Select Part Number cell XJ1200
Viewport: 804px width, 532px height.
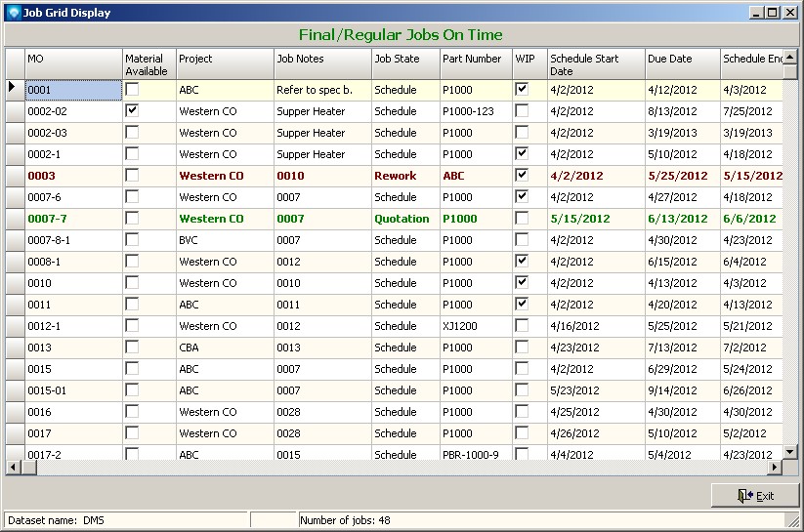pyautogui.click(x=475, y=326)
